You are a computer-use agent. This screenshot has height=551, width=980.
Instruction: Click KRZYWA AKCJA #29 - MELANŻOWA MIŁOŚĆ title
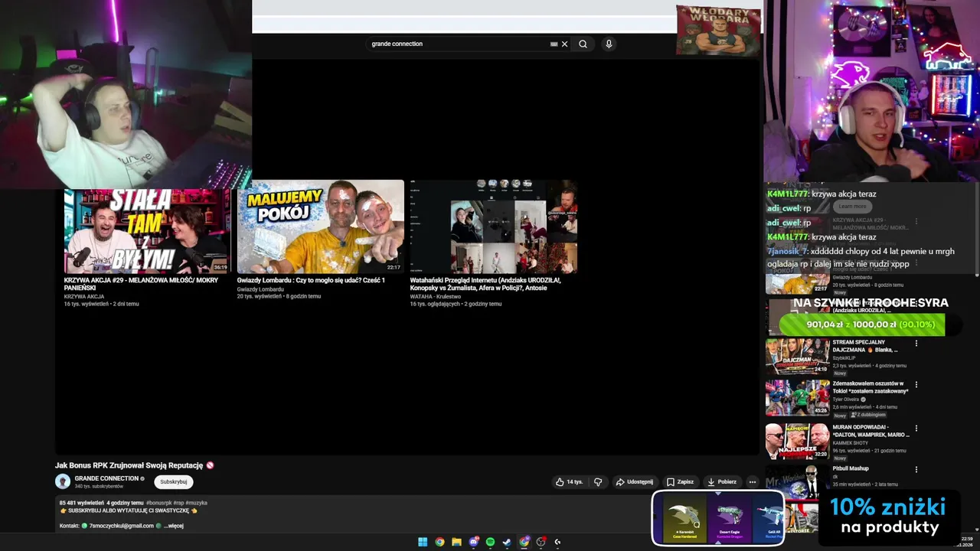141,284
